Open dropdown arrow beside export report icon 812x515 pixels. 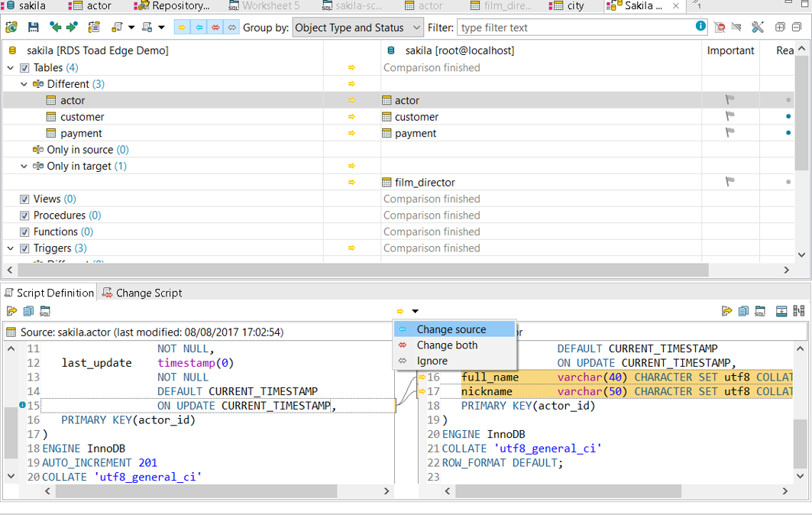(162, 28)
